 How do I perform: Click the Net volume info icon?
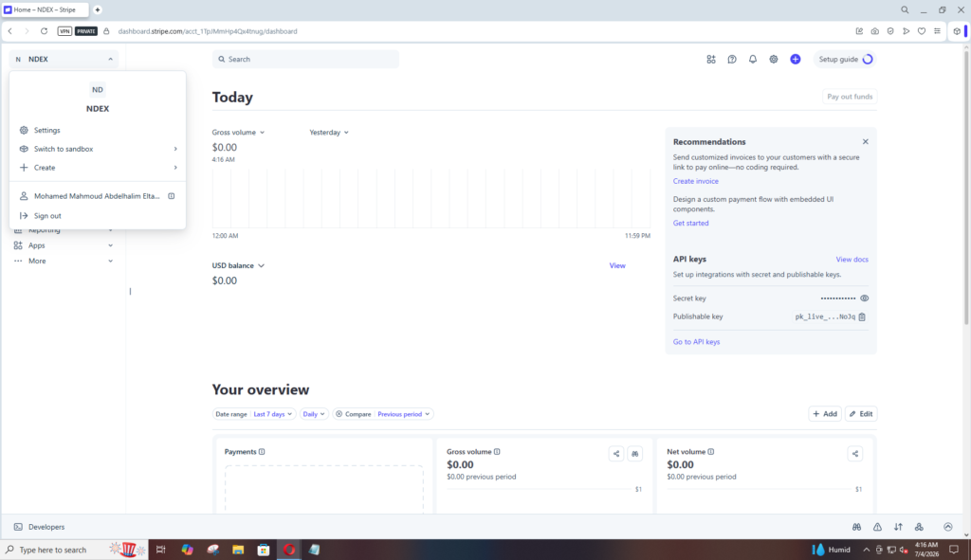pos(711,452)
